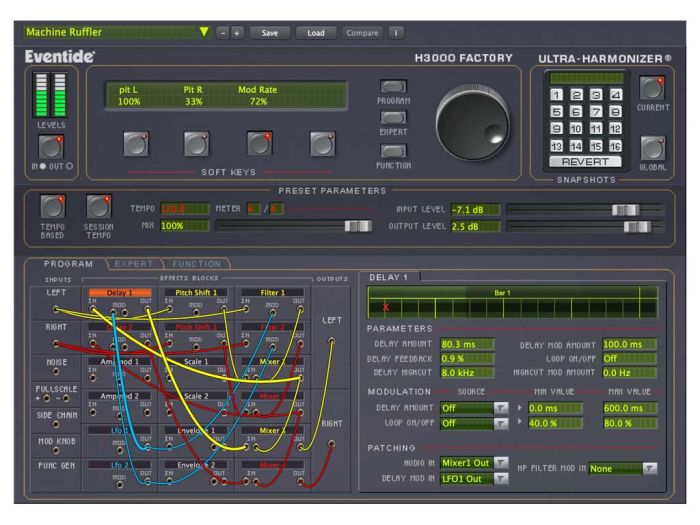Toggle the TEMPO BASED button
This screenshot has height=525, width=700.
point(53,207)
